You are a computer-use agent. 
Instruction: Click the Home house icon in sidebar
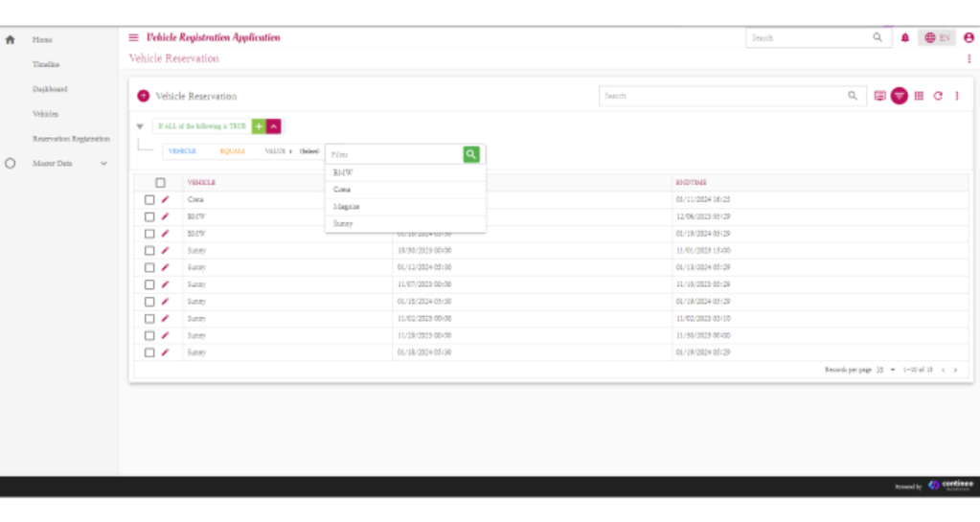(10, 39)
